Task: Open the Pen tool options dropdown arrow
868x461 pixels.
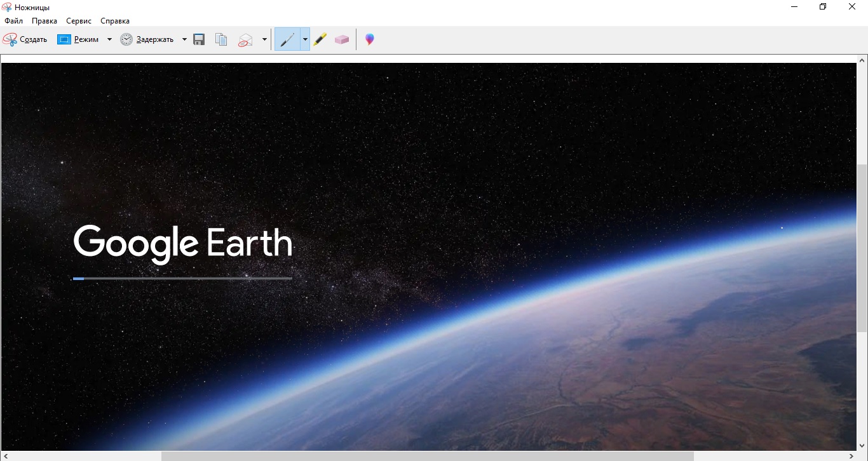Action: [x=305, y=39]
